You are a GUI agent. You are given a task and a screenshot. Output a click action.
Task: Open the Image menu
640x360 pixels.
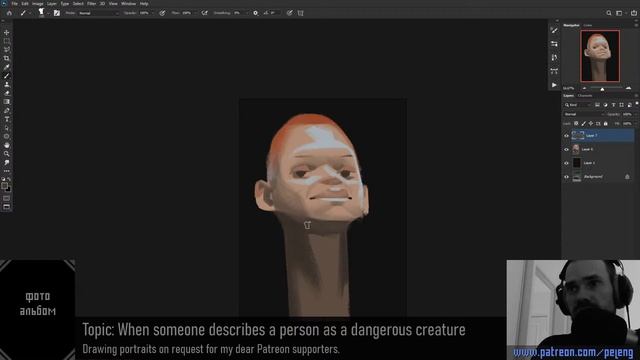(x=37, y=4)
